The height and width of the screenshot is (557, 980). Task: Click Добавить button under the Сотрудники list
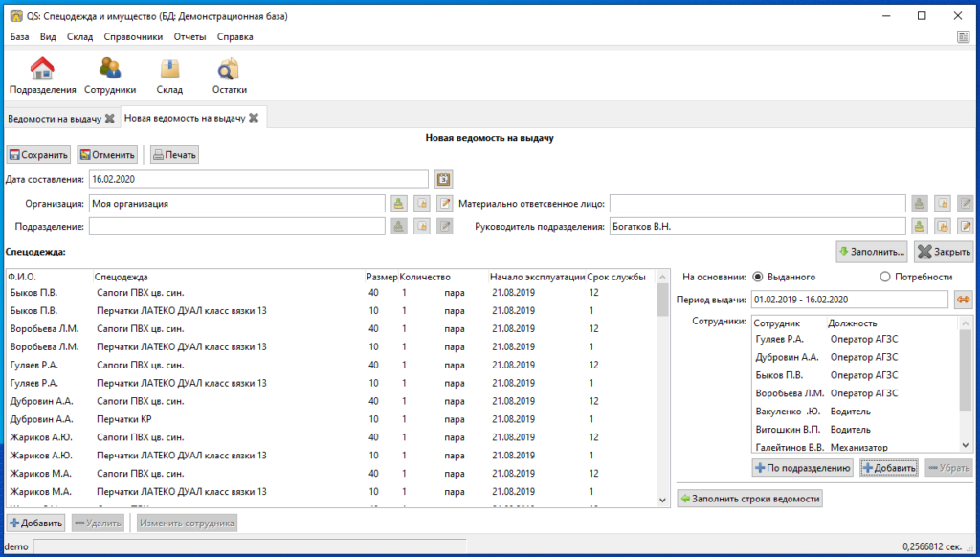click(889, 468)
